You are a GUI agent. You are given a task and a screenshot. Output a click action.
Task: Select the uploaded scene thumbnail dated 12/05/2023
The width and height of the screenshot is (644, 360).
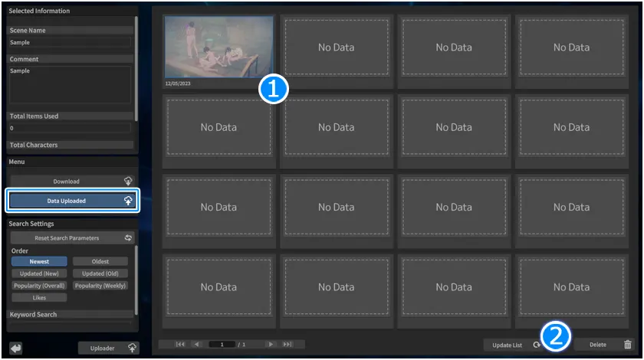coord(219,47)
